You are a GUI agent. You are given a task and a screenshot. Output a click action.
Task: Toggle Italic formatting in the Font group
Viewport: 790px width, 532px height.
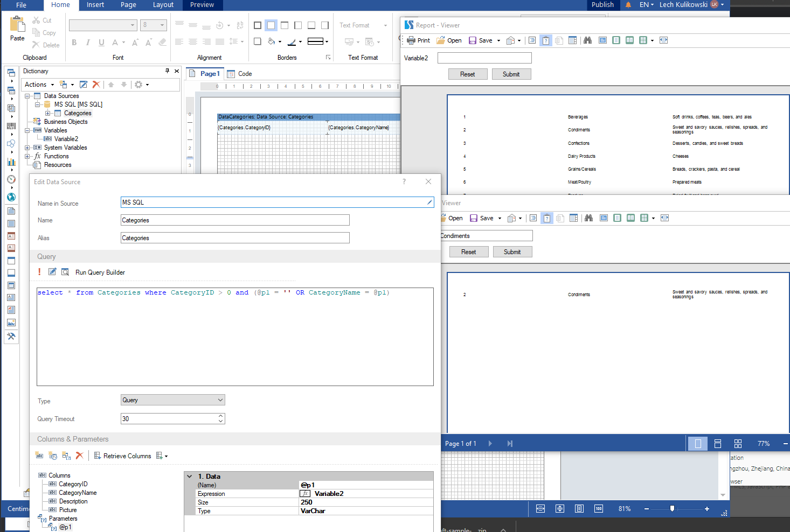88,43
